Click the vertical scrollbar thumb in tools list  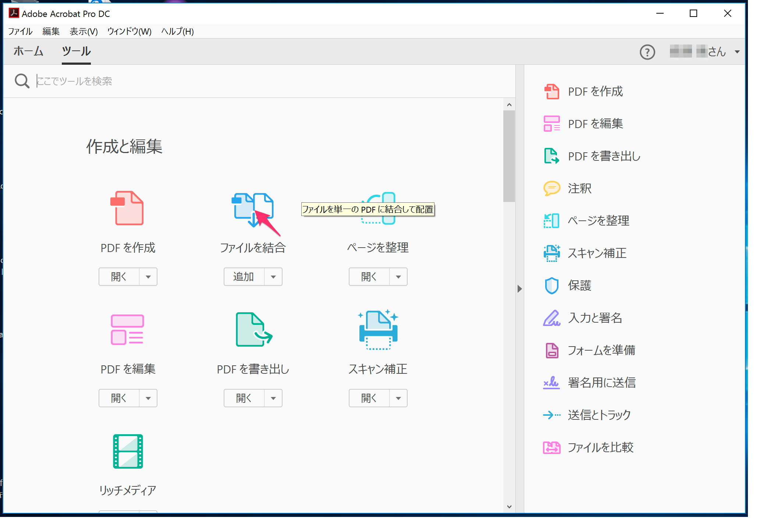click(509, 156)
